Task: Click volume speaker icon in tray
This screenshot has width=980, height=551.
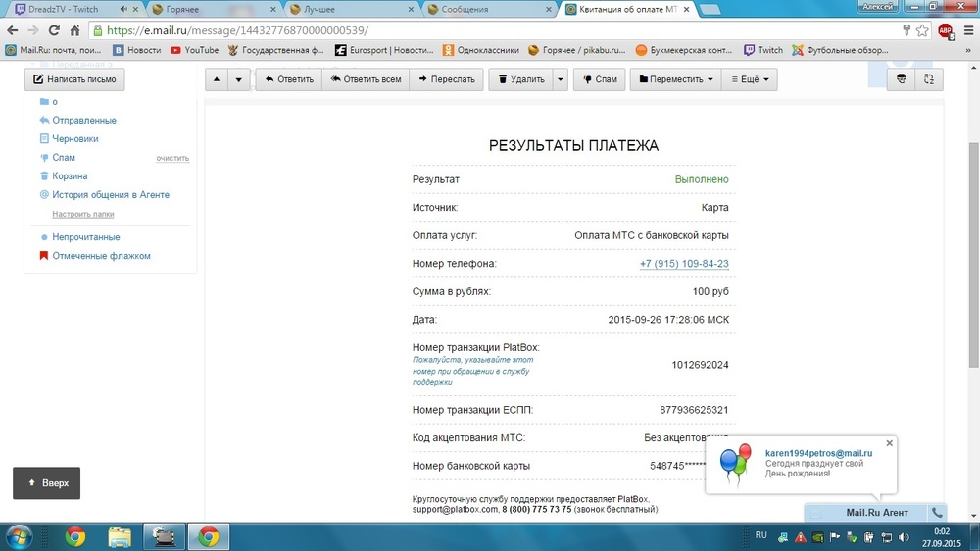Action: (904, 537)
